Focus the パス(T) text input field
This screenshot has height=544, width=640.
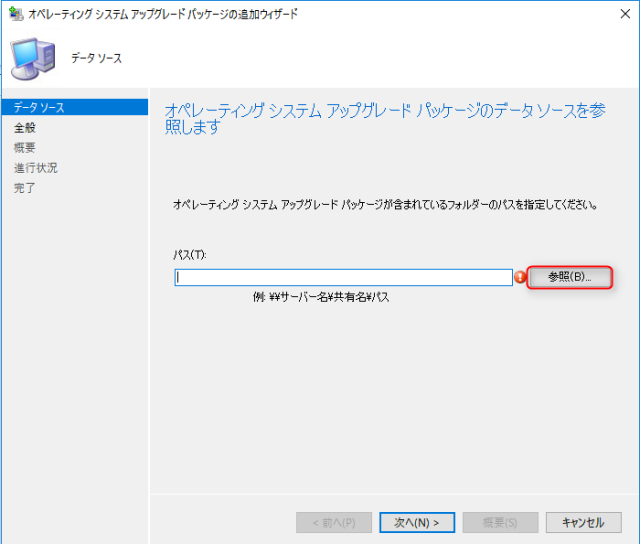343,278
